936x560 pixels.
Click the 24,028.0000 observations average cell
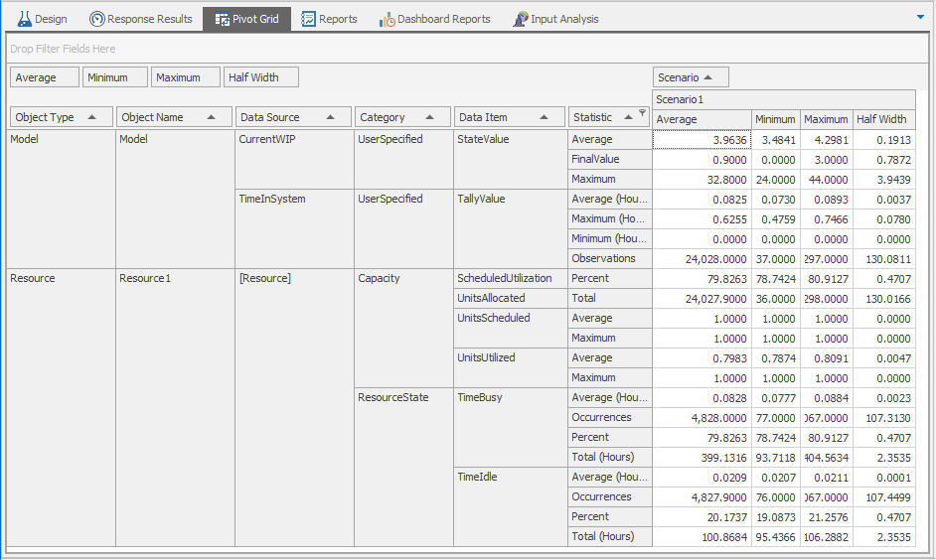[x=702, y=259]
